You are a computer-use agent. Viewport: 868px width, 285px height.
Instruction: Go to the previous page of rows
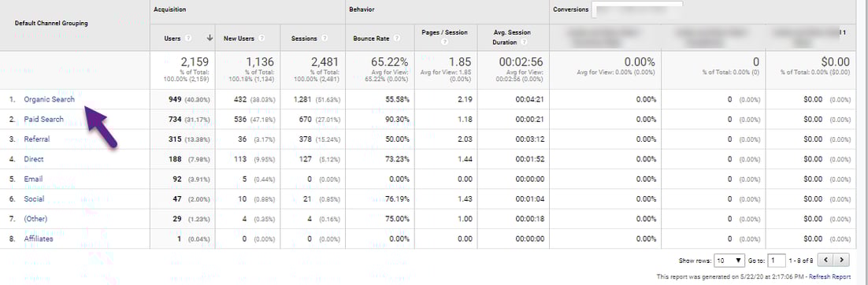click(826, 260)
